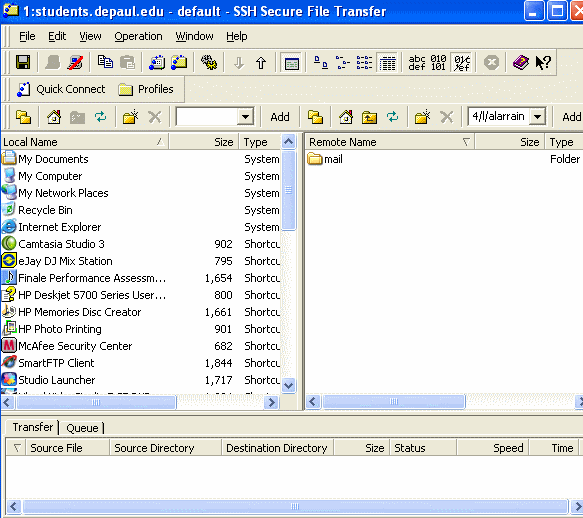Click remote pane Delete X icon

point(447,117)
